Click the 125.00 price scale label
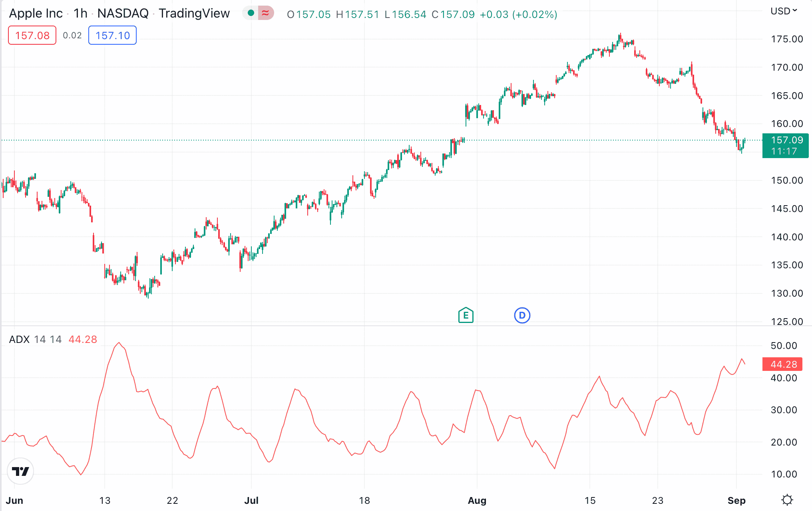Screen dimensions: 812x511 [787, 321]
